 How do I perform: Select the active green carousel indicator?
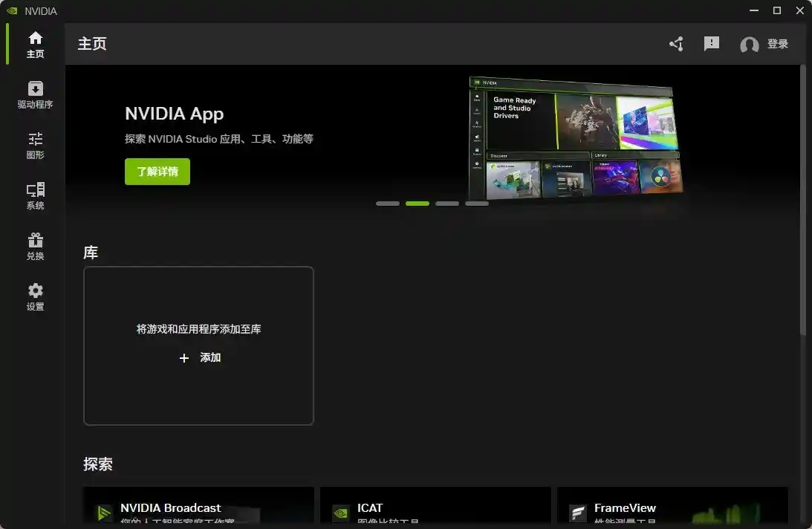(x=418, y=204)
